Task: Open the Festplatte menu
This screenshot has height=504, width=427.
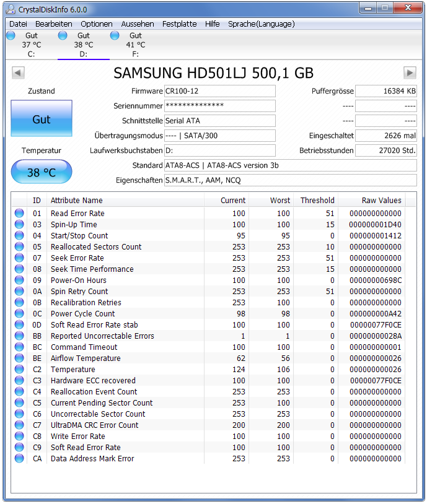Action: coord(179,24)
